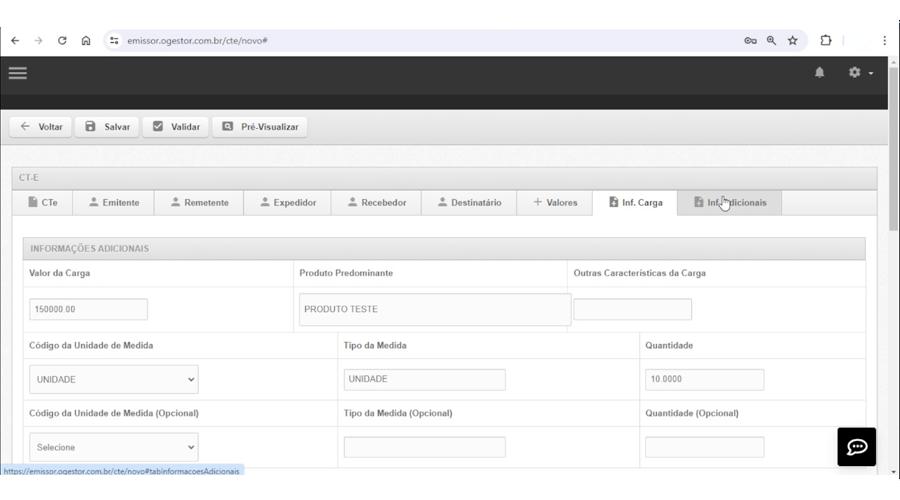This screenshot has width=900, height=500.
Task: Click the browser reload page icon
Action: [62, 41]
